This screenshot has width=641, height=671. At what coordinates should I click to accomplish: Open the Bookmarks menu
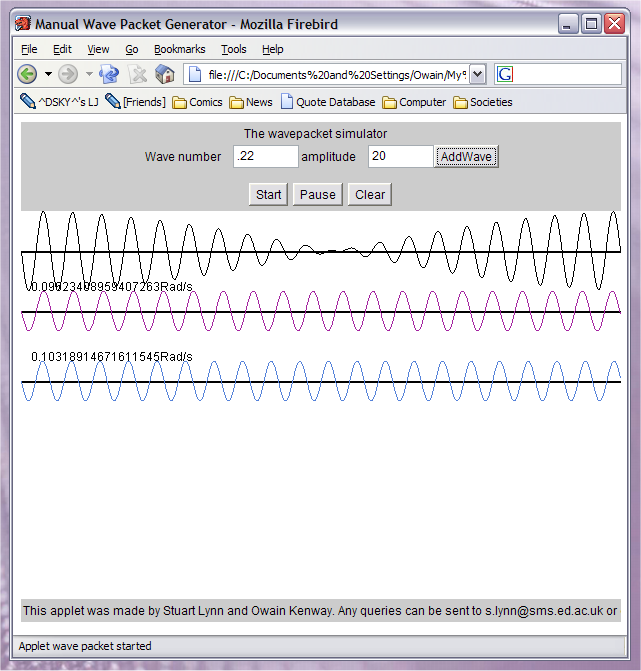[179, 49]
